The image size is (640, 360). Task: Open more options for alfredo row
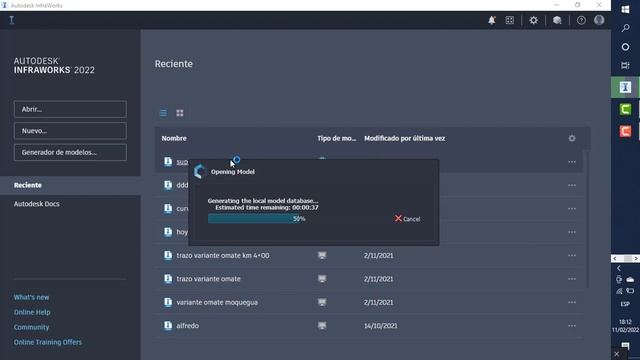(x=572, y=326)
